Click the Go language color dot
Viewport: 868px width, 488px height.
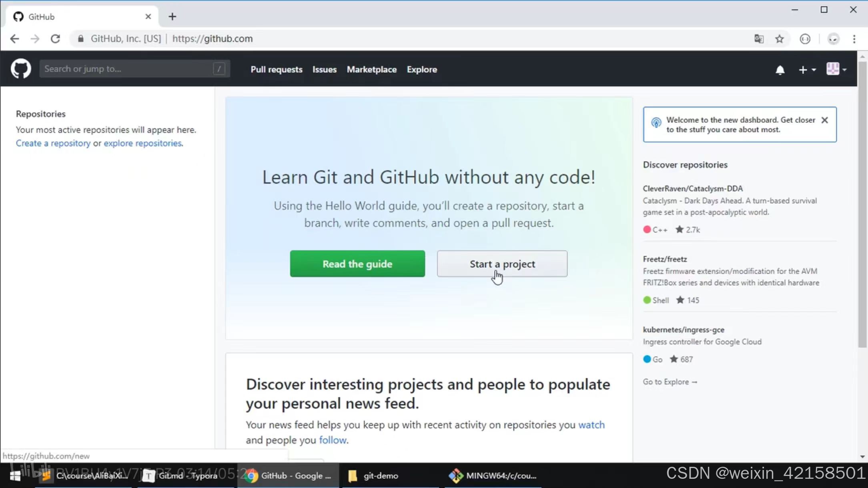click(647, 359)
